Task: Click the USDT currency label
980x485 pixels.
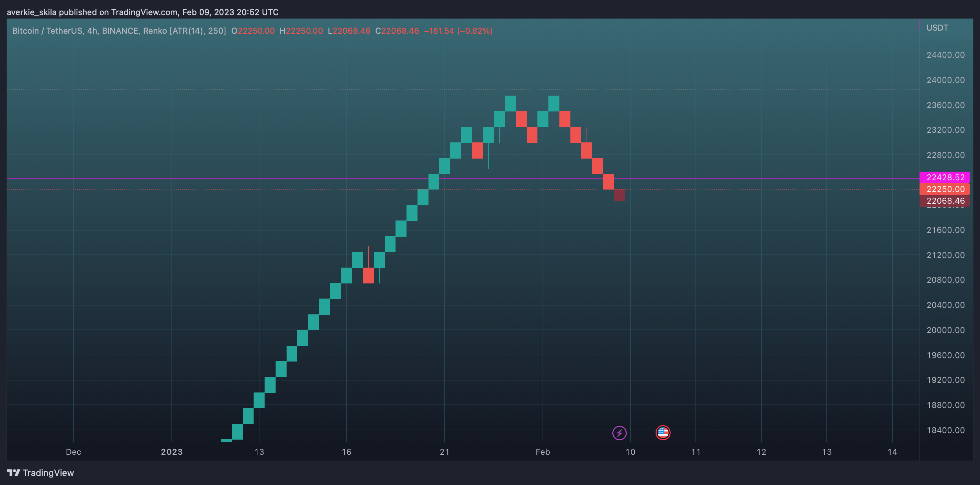Action: 937,28
